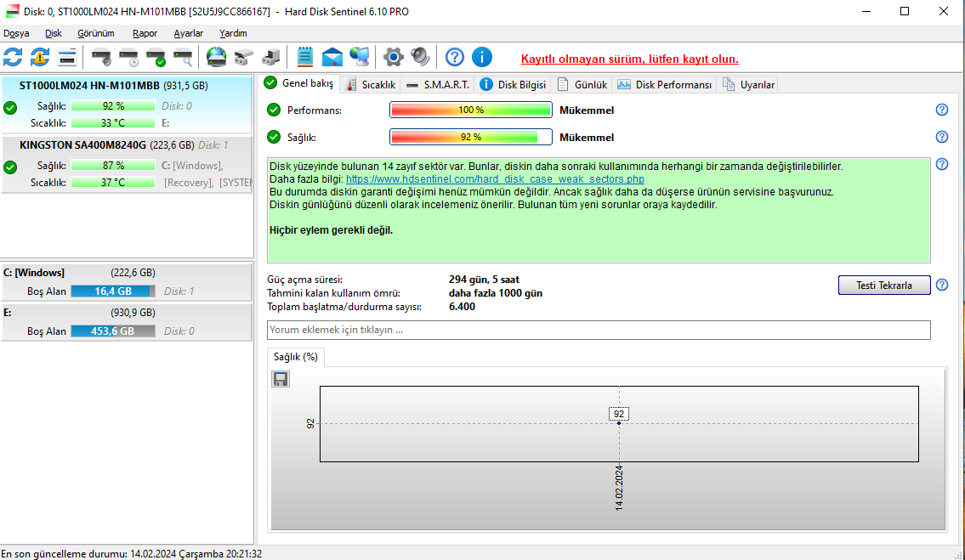Click the blue notepad report icon
Screen dimensions: 965x560
point(304,57)
